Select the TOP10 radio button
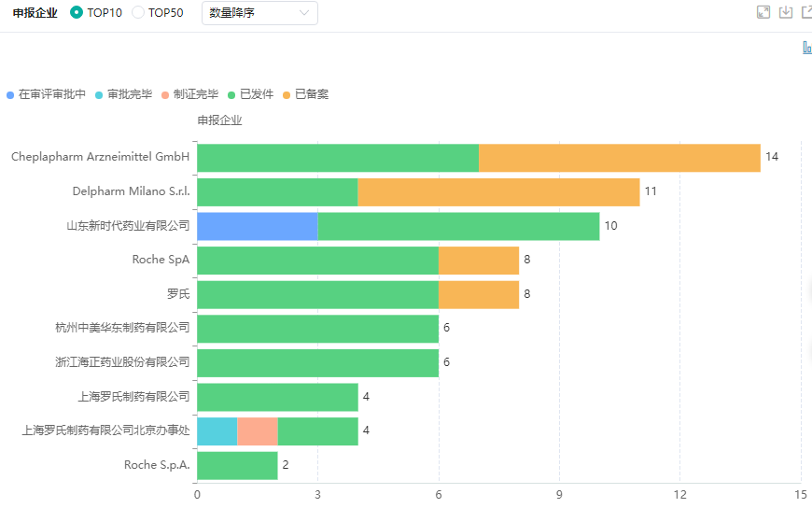This screenshot has width=812, height=508. point(77,13)
